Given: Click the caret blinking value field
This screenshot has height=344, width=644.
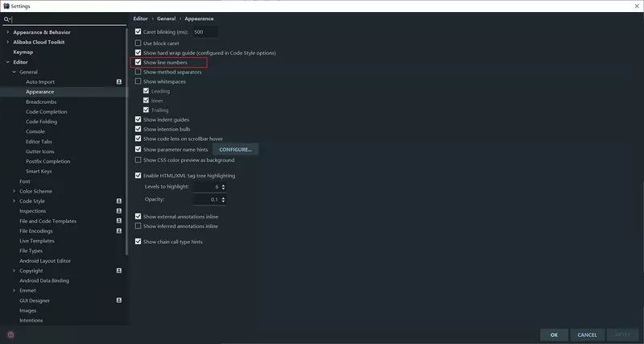Looking at the screenshot, I should (205, 31).
